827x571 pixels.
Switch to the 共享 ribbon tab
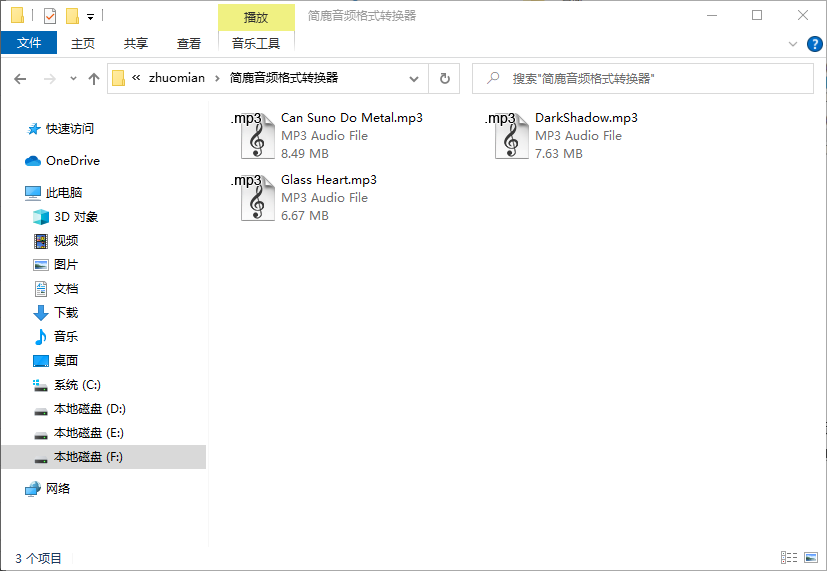(x=136, y=43)
